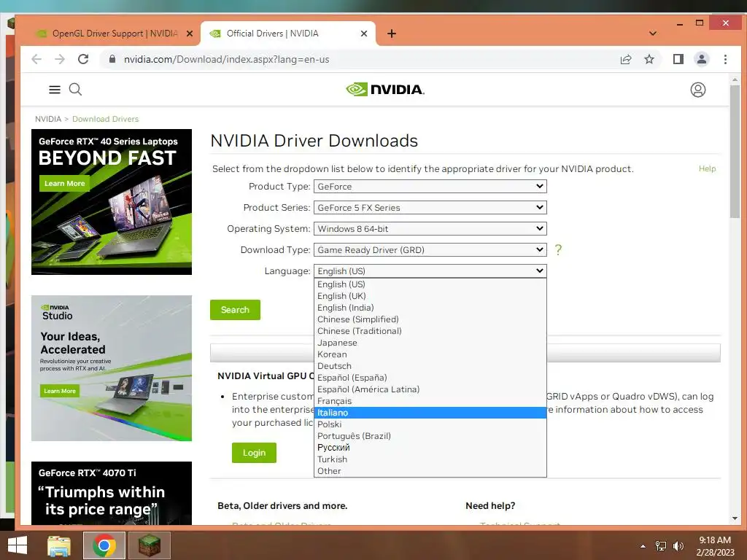Click the Chrome taskbar icon
The width and height of the screenshot is (747, 560).
click(x=104, y=545)
